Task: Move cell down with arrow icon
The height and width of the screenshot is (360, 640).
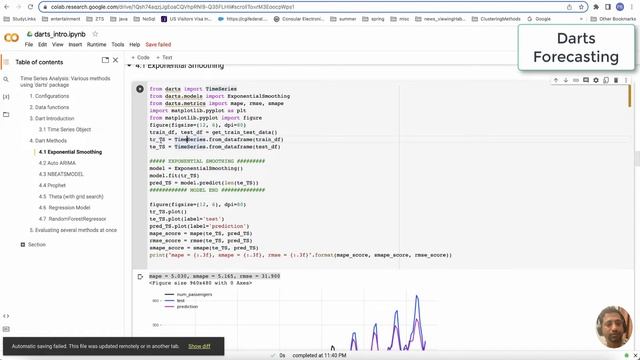Action: click(566, 80)
